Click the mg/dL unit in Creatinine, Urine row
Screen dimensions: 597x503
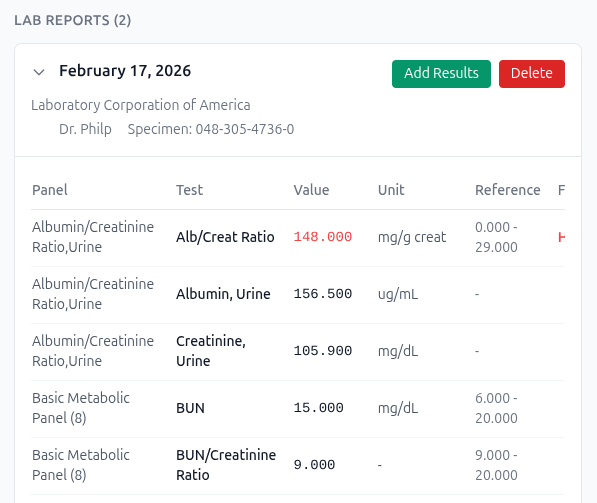point(398,351)
